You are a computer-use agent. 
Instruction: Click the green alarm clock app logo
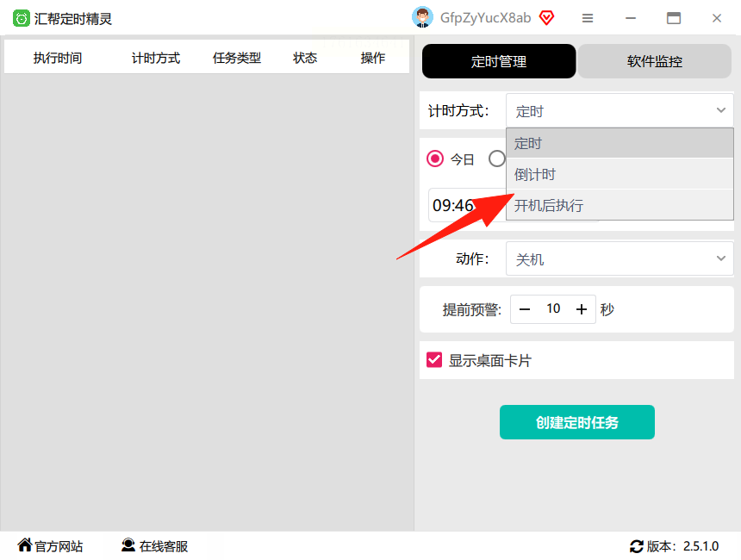(21, 18)
